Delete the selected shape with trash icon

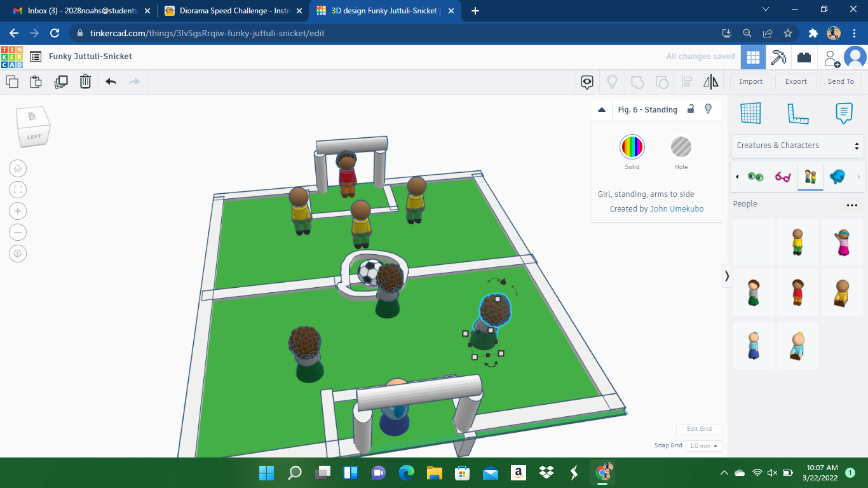tap(85, 81)
